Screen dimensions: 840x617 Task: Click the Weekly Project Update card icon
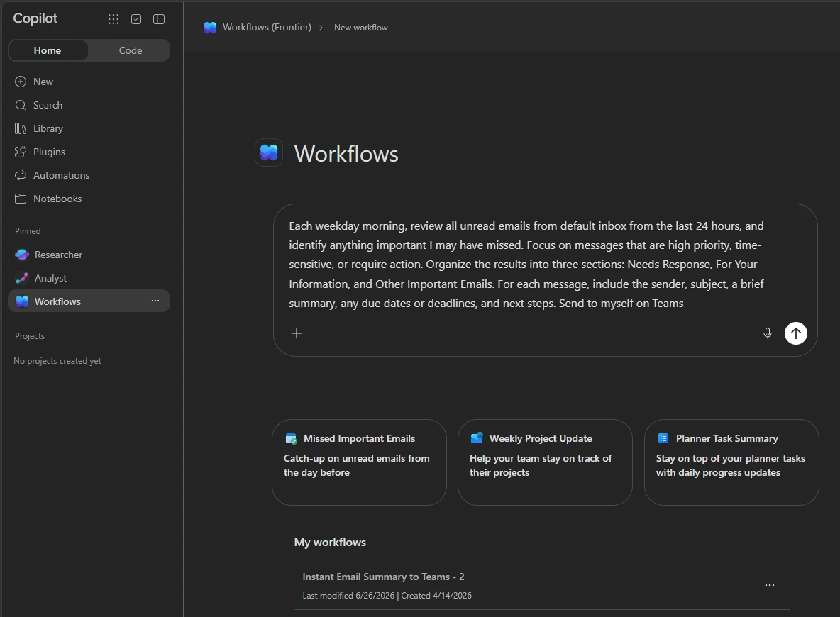coord(477,438)
